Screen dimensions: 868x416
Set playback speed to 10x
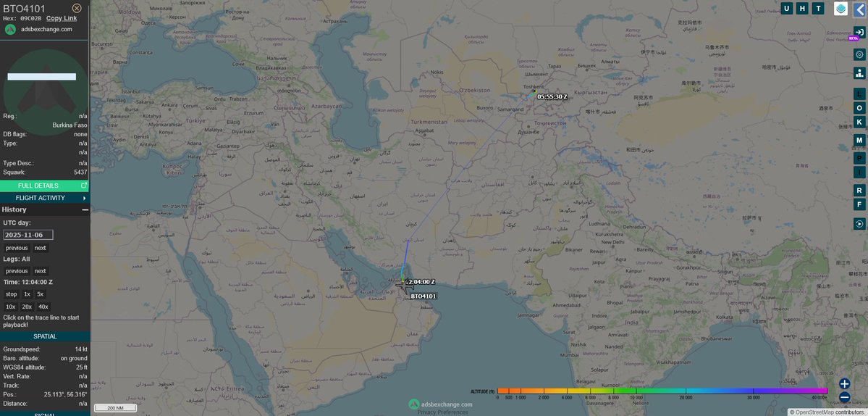(11, 307)
